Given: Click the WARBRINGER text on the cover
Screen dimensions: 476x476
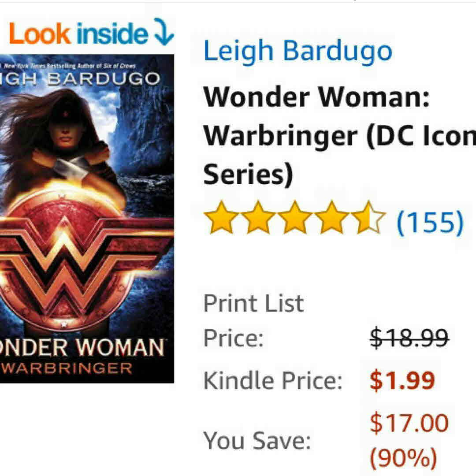Looking at the screenshot, I should click(67, 368).
